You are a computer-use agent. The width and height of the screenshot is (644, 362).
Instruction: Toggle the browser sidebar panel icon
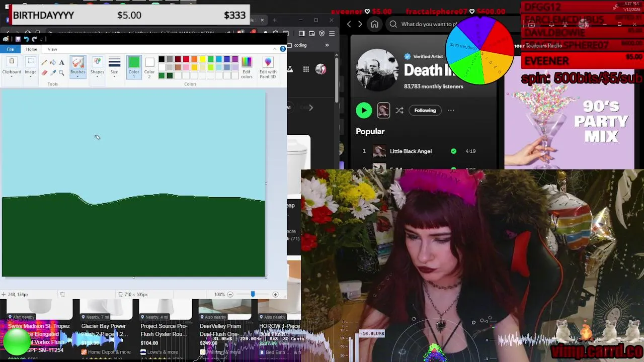tap(301, 34)
